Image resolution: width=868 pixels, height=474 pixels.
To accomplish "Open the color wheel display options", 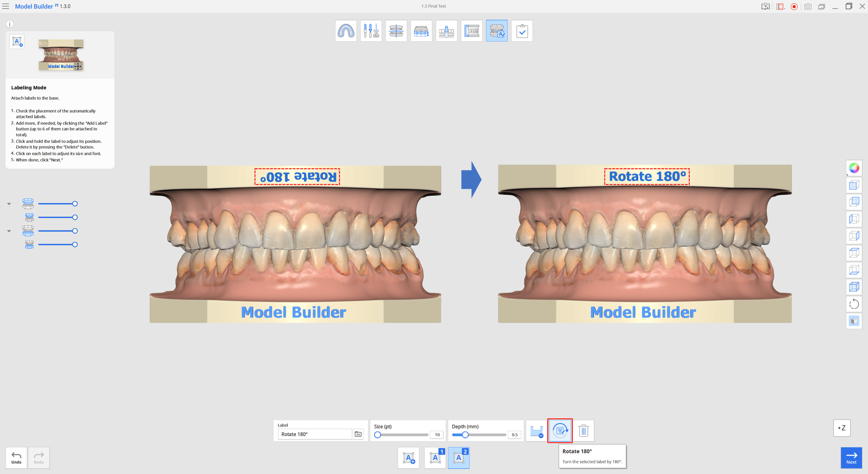I will [854, 168].
